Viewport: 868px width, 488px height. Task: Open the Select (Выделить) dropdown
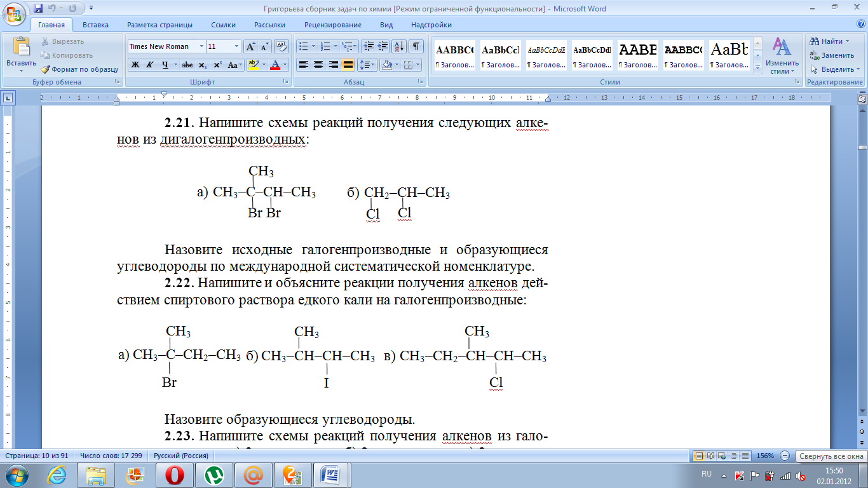[x=835, y=69]
